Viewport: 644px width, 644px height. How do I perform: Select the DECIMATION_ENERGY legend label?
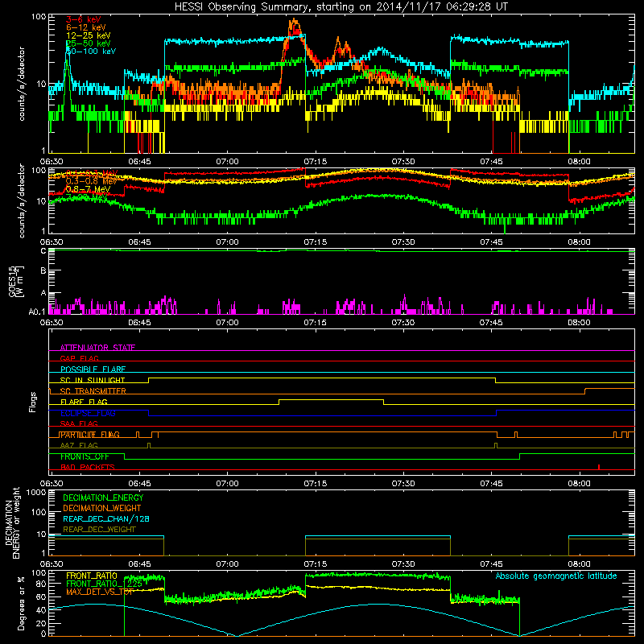(103, 497)
